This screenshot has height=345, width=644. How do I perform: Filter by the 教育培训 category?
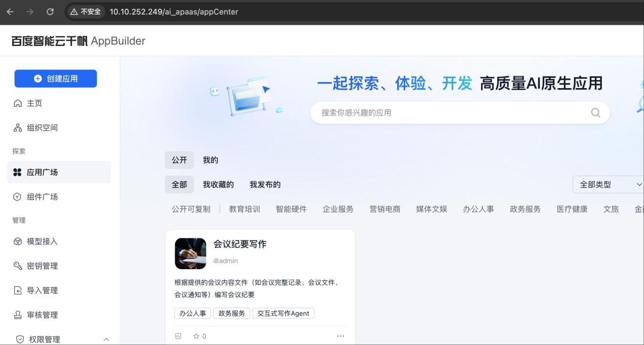[245, 209]
